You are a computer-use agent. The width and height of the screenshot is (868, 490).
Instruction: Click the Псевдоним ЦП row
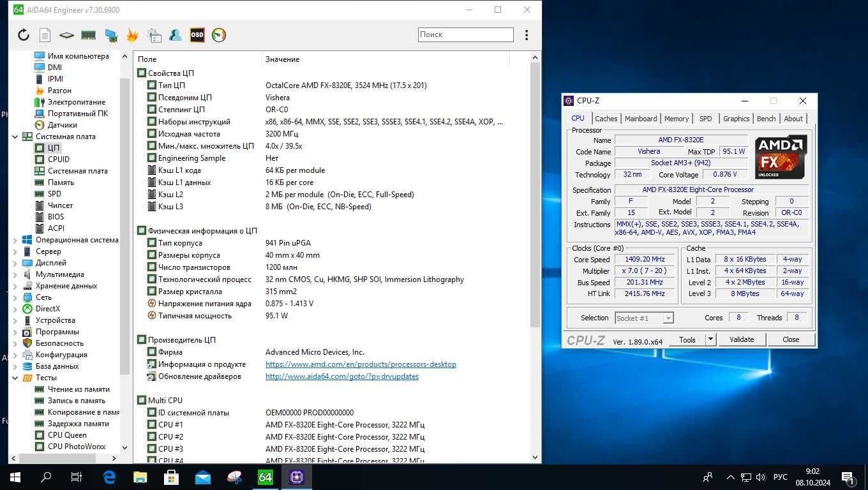[332, 98]
